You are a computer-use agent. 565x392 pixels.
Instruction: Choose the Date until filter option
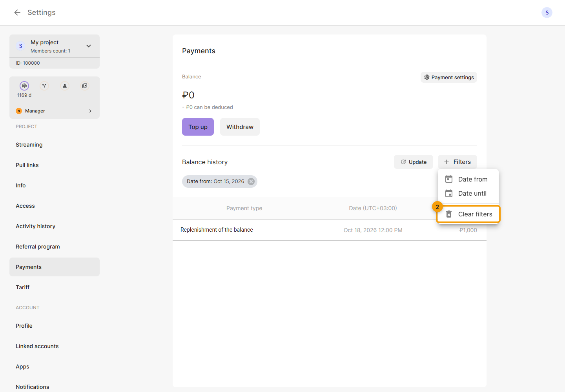coord(468,193)
